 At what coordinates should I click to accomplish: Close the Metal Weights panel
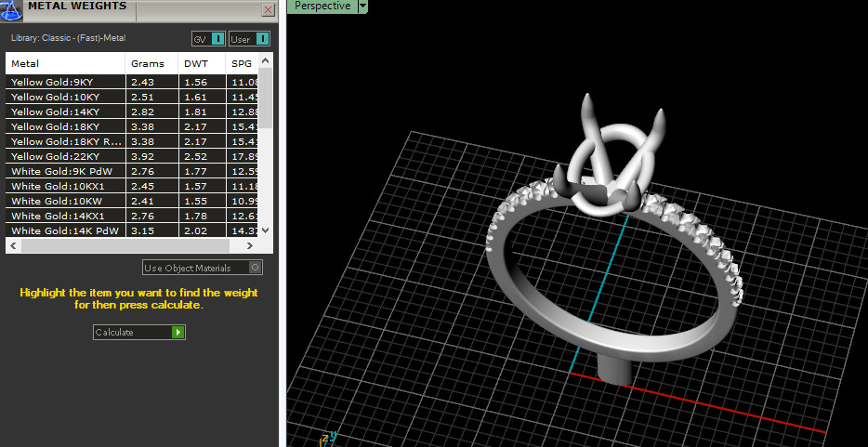(268, 10)
